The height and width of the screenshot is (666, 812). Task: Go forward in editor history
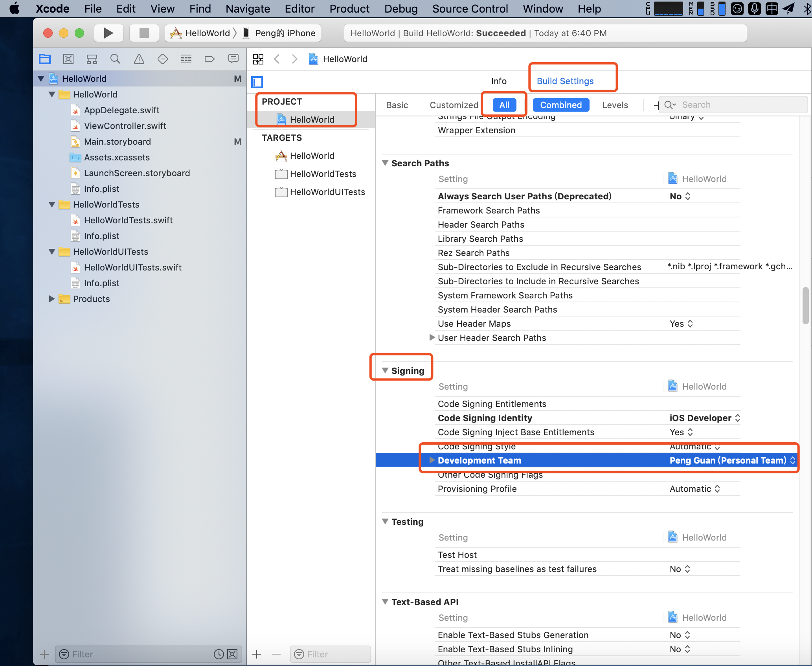tap(295, 59)
